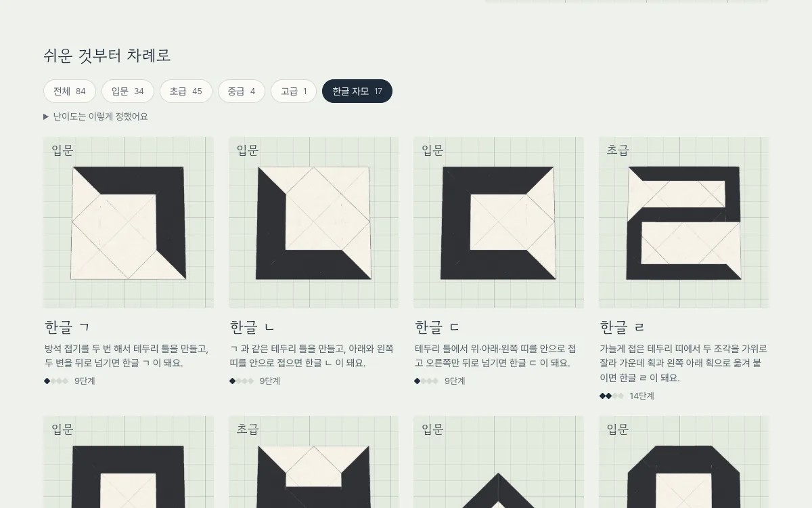Image resolution: width=812 pixels, height=508 pixels.
Task: Open the 한글 ㄷ origami thumbnail
Action: (x=499, y=223)
